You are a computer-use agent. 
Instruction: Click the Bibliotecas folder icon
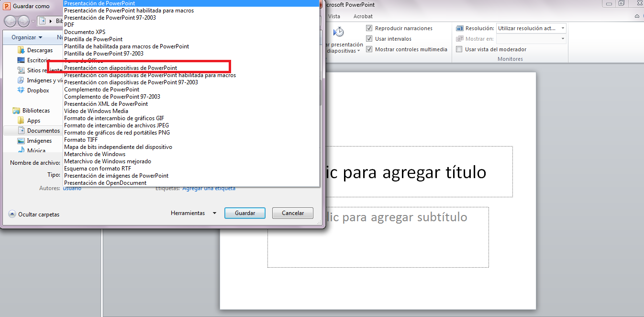pos(16,111)
